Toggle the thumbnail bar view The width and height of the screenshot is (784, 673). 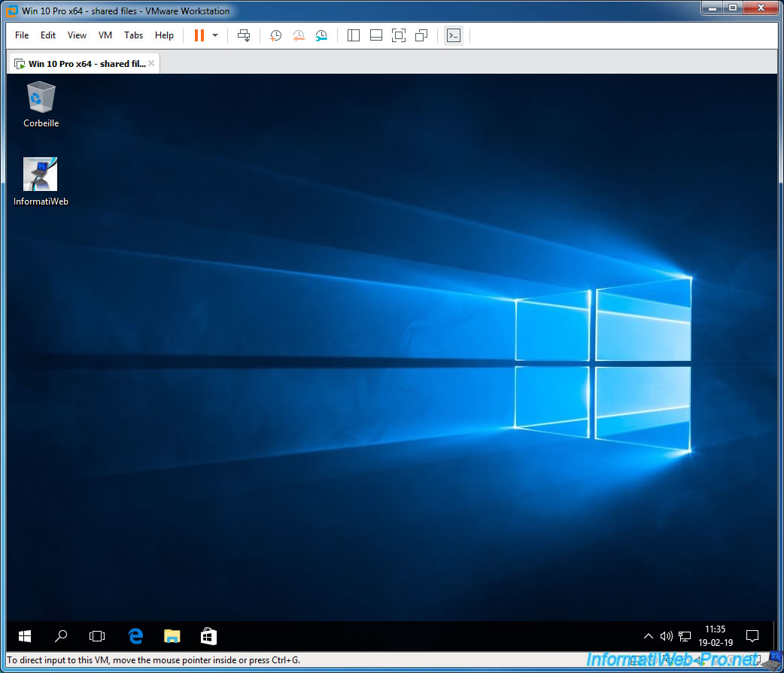pyautogui.click(x=376, y=35)
